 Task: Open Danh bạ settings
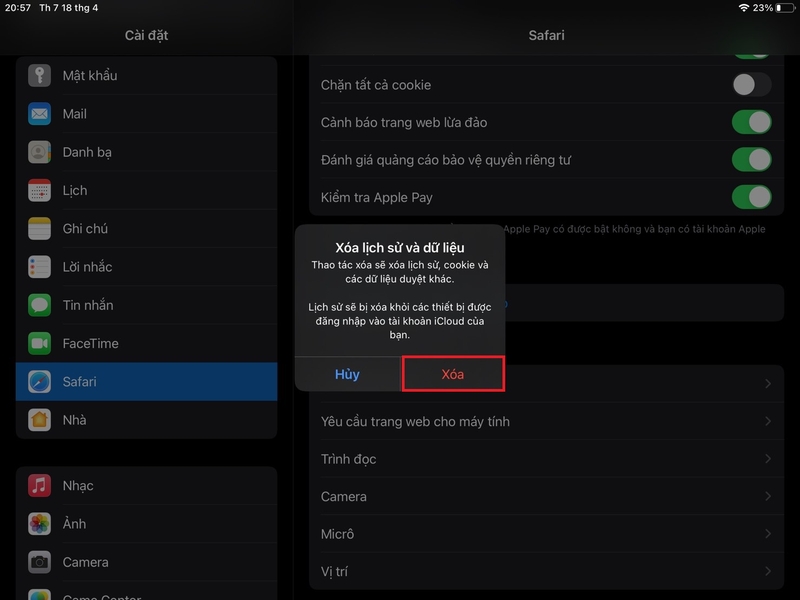146,152
